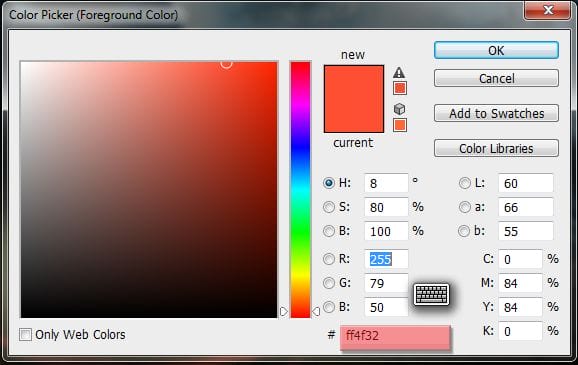Click the "new" label above the swatch

coord(353,55)
